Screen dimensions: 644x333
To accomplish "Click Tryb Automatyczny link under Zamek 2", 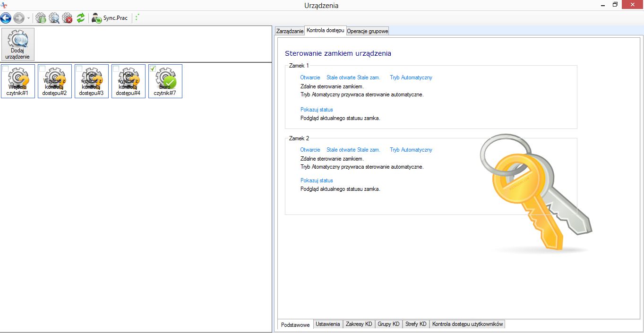I will pos(411,150).
